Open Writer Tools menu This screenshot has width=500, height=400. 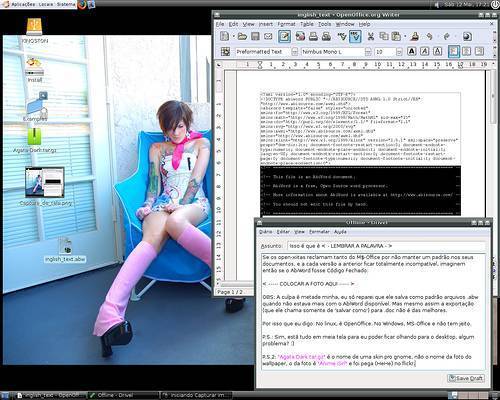click(324, 24)
